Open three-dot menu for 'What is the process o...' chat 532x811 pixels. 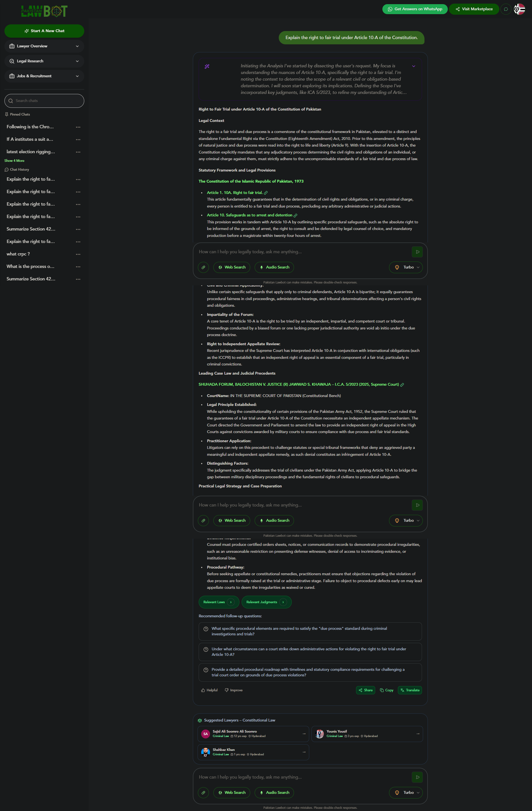78,267
